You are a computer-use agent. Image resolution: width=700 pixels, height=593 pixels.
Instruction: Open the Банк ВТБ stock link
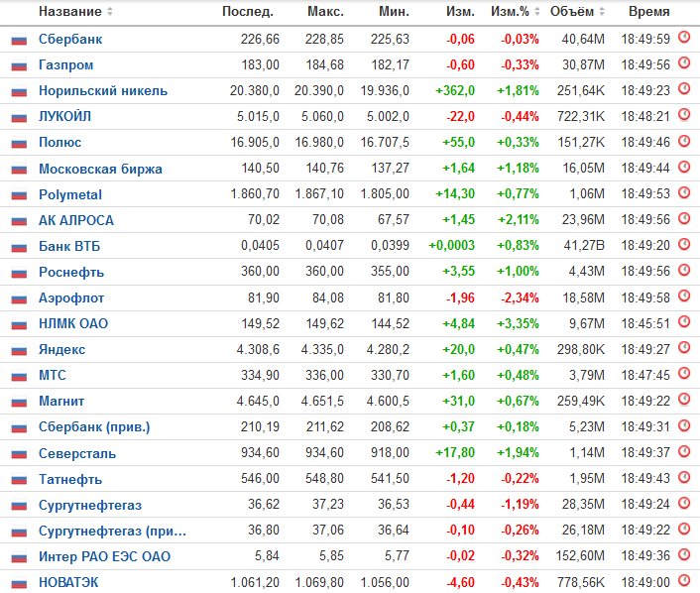69,247
